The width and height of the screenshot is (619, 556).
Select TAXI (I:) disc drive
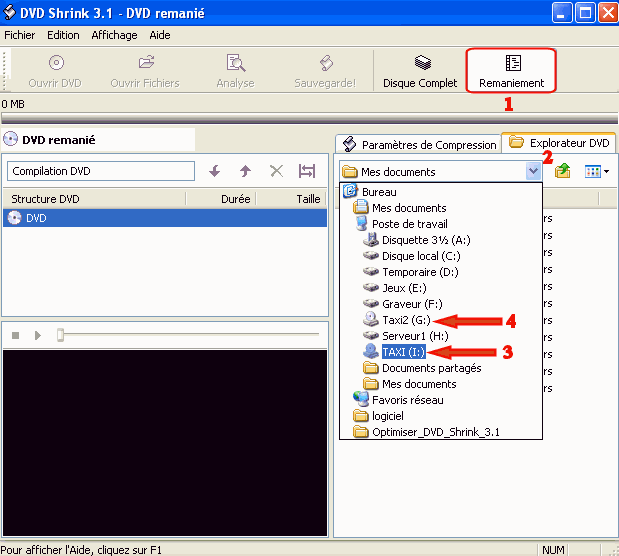(x=403, y=352)
